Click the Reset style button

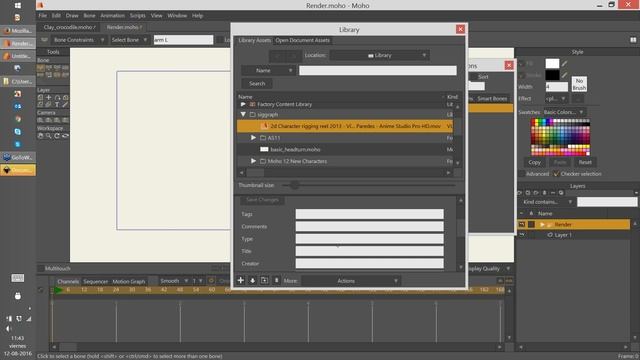coord(585,162)
